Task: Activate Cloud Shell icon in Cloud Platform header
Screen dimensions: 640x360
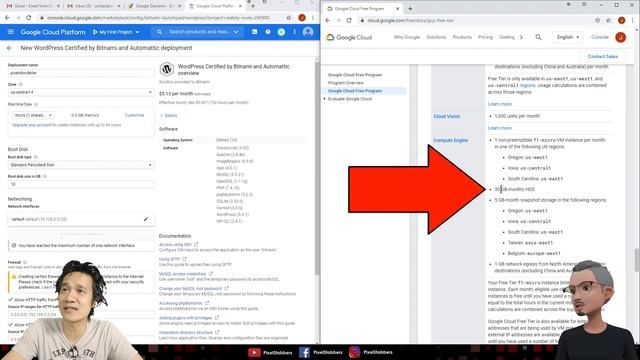Action: (254, 32)
